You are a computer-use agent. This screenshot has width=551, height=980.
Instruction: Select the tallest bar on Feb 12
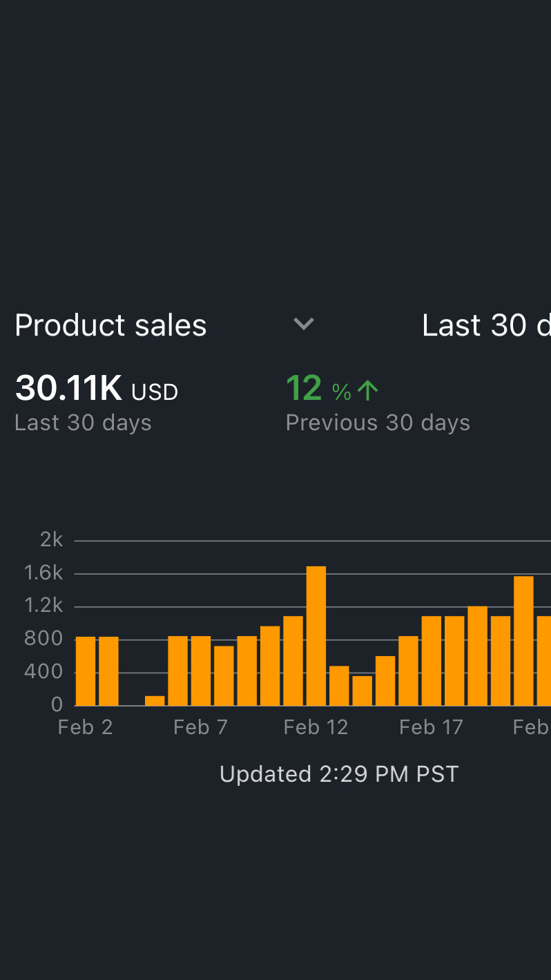[316, 635]
